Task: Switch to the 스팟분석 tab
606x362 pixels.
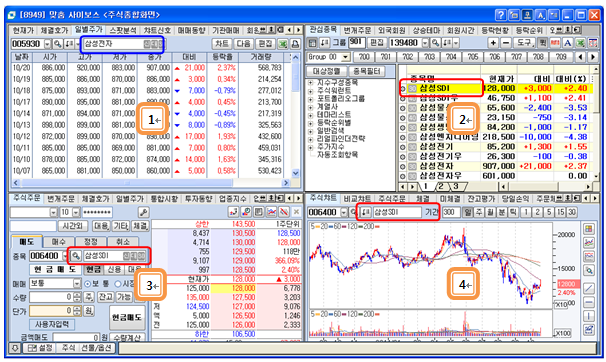Action: tap(123, 30)
